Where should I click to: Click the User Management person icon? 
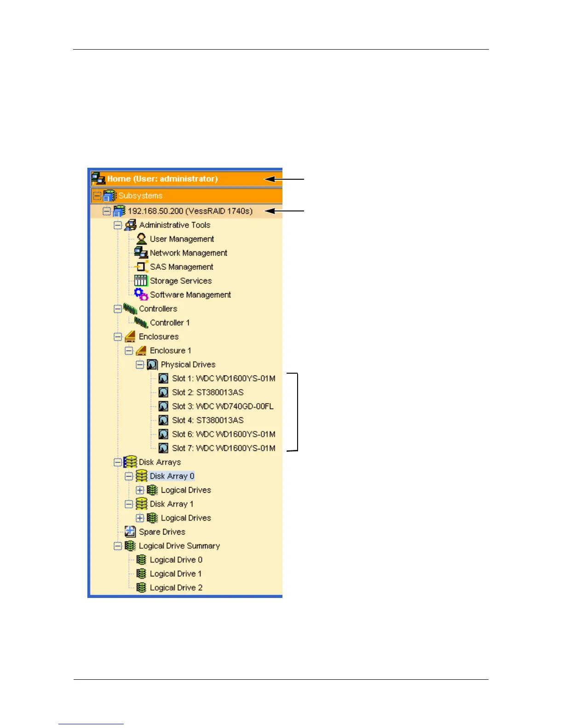tap(142, 239)
